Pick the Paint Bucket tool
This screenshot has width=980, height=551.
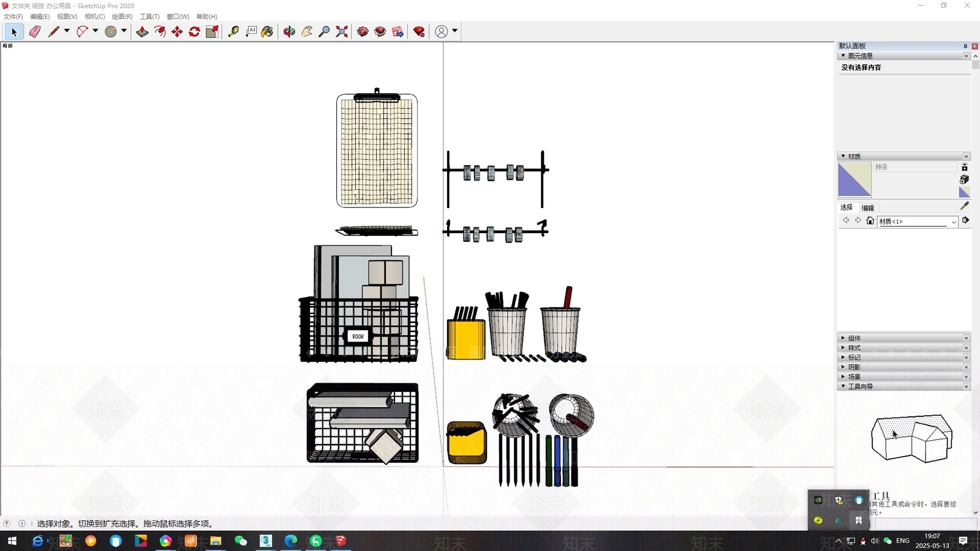pos(267,31)
